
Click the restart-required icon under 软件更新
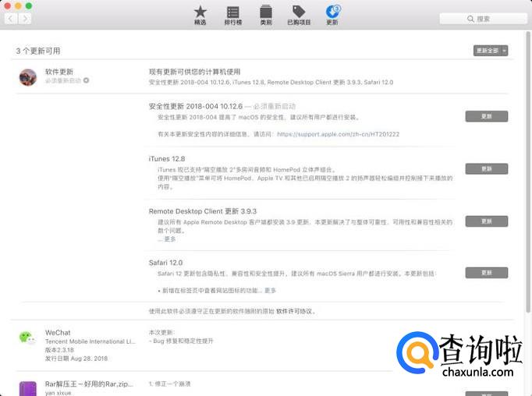86,80
